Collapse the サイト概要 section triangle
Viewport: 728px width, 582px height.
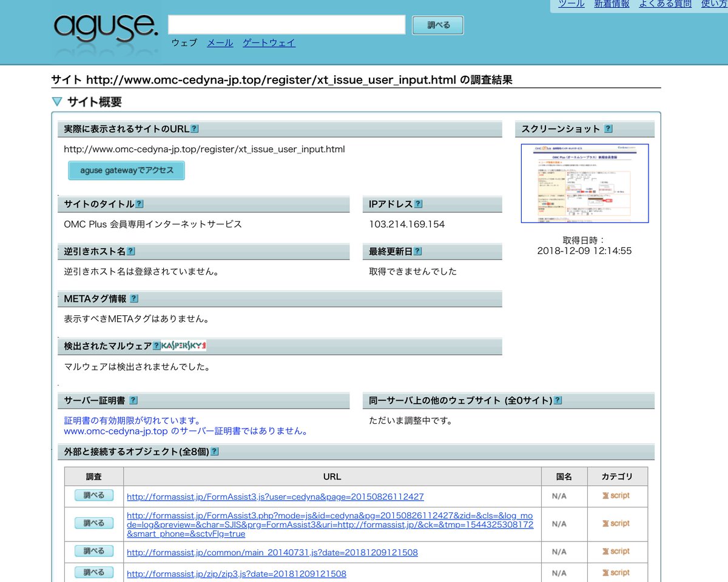pyautogui.click(x=57, y=102)
